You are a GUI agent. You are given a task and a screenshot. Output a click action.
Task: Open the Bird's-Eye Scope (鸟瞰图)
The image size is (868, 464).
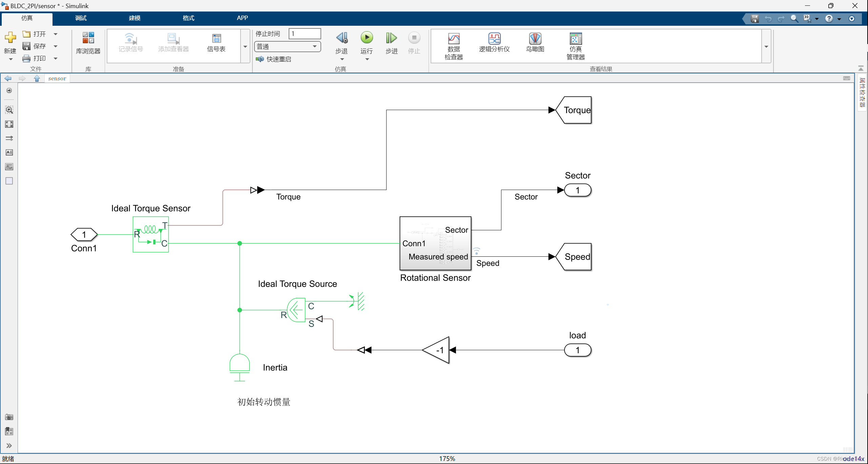(x=535, y=43)
